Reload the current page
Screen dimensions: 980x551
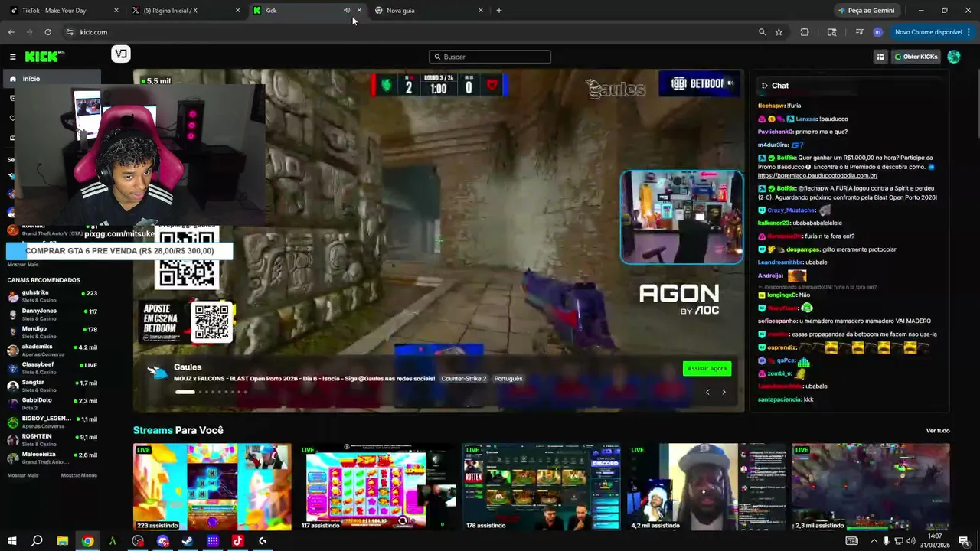(47, 32)
